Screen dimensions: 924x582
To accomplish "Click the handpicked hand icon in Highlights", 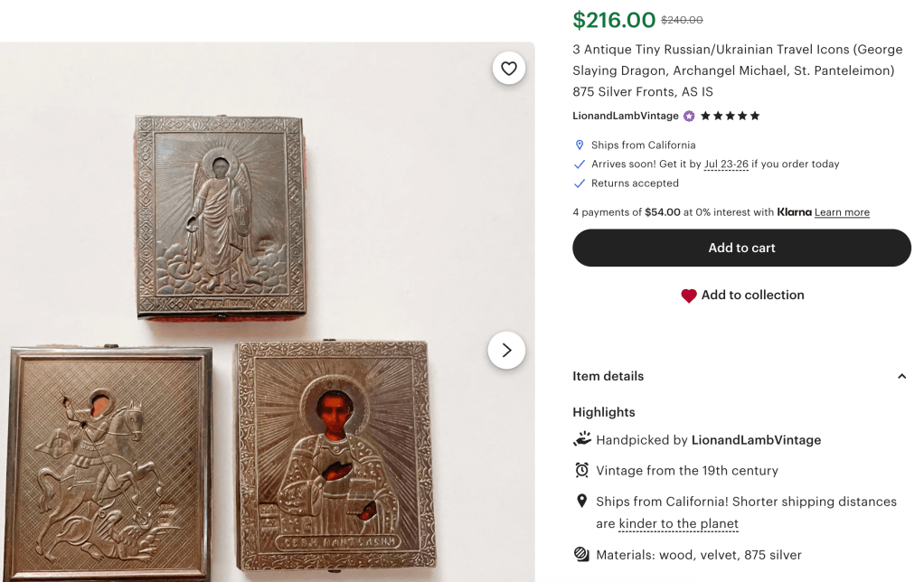I will 582,440.
